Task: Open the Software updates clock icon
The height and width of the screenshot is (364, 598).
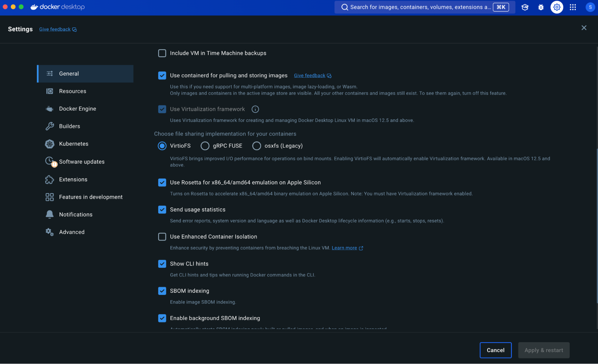Action: (49, 161)
